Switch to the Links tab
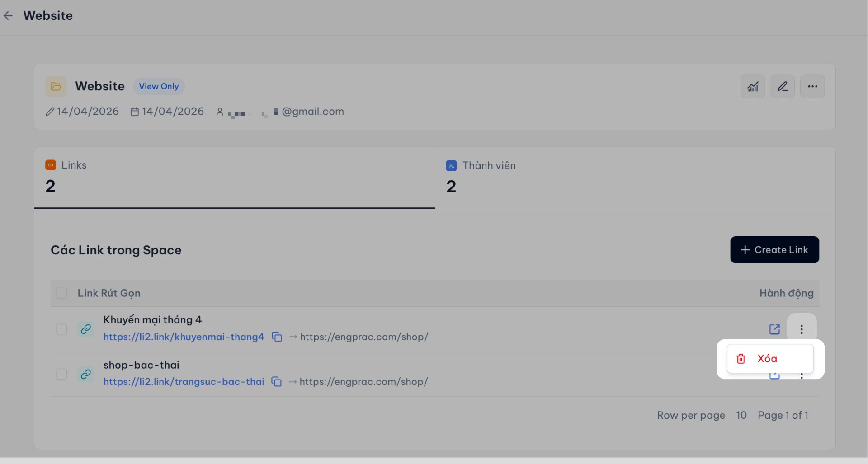The image size is (868, 464). point(235,177)
